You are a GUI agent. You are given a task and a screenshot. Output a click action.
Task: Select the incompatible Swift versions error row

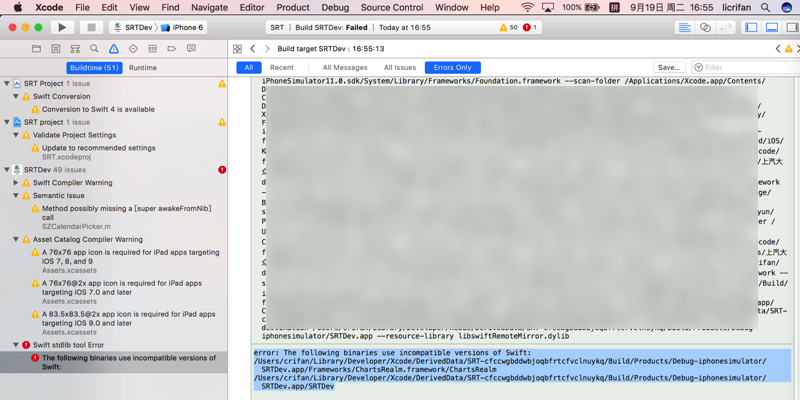click(114, 362)
